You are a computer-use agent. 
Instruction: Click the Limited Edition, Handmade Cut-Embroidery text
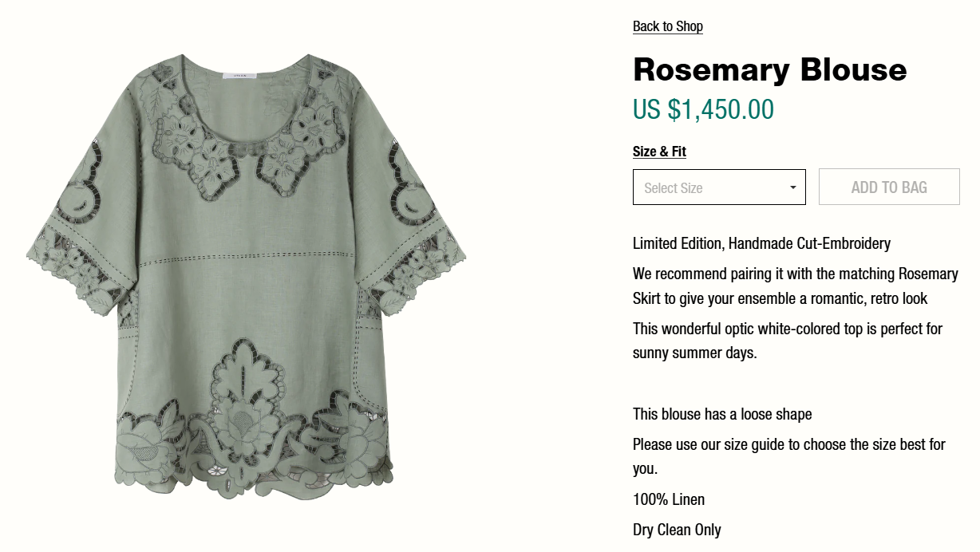tap(761, 243)
